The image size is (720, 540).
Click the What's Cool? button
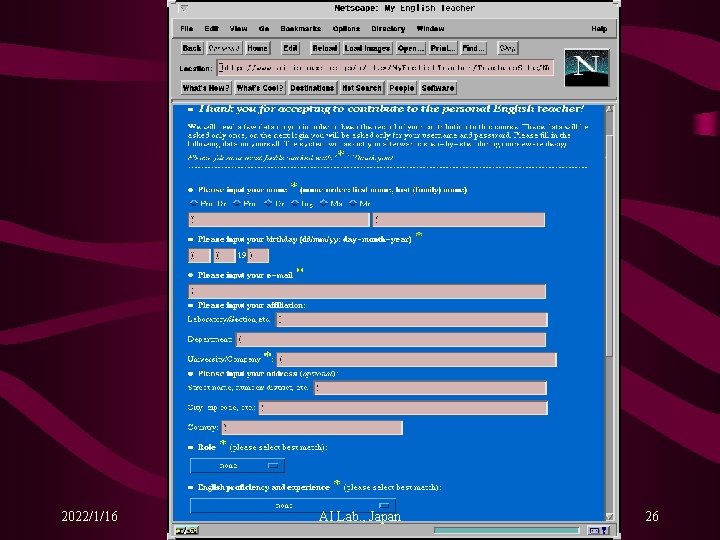coord(260,88)
